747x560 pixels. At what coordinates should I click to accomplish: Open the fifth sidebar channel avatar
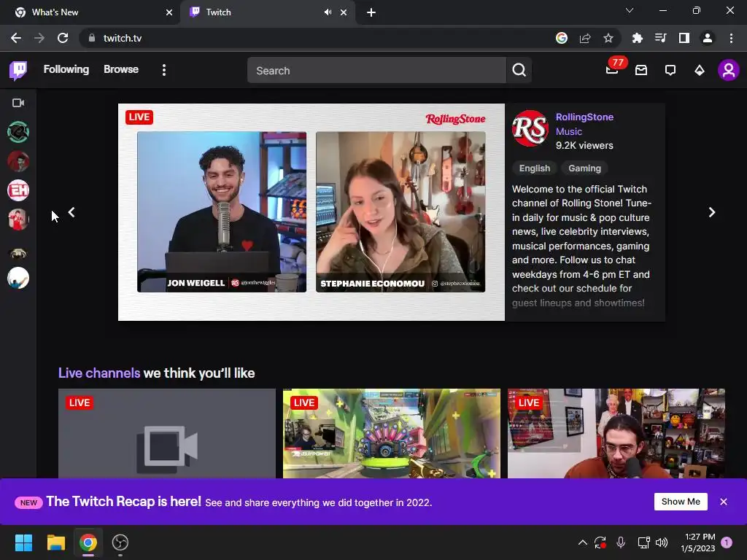18,253
